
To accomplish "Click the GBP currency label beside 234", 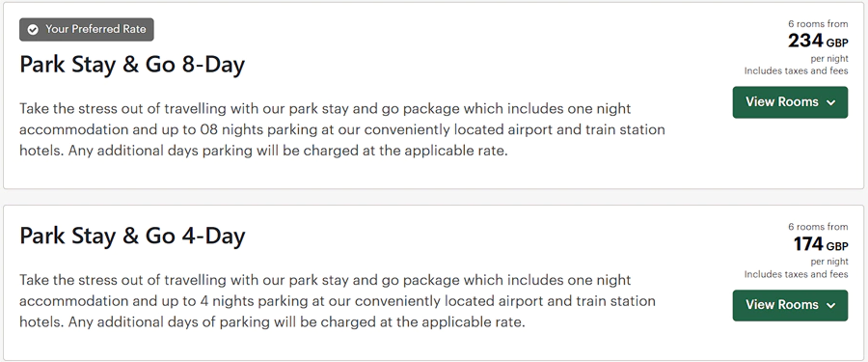I will point(837,42).
